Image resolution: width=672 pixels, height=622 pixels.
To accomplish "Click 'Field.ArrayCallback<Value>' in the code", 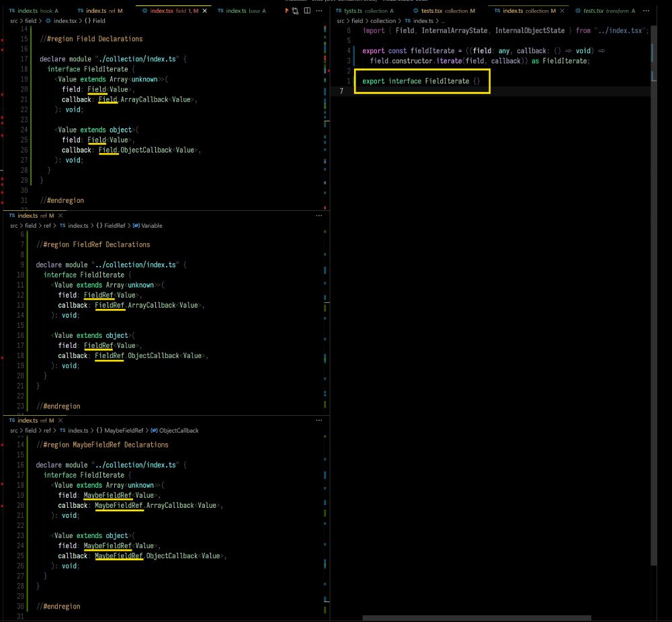I will point(147,99).
